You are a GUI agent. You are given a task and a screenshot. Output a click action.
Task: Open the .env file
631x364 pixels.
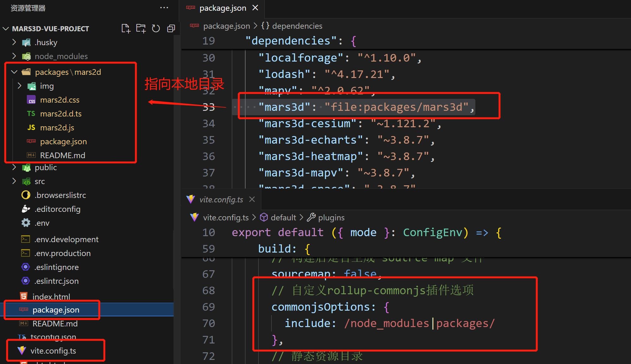42,223
